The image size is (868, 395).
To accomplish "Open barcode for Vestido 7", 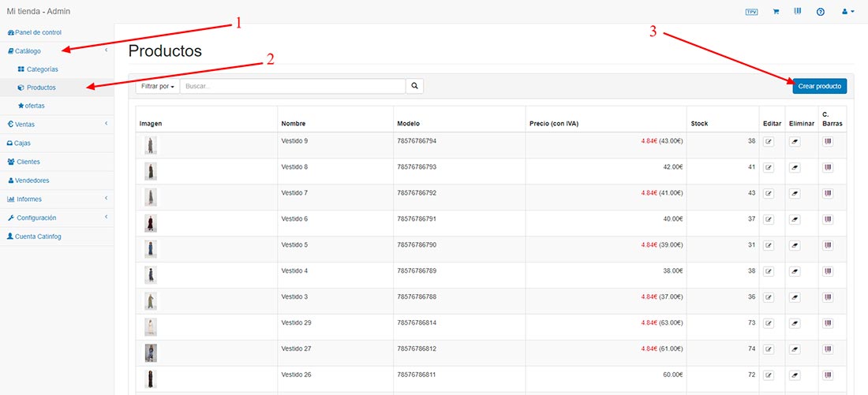I will [828, 194].
